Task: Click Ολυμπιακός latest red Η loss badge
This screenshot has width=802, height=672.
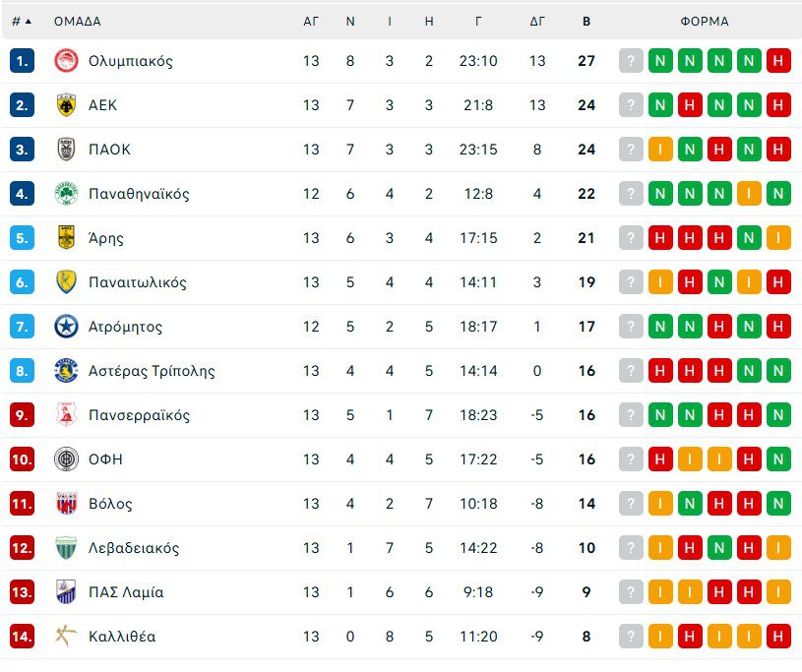Action: pos(778,61)
